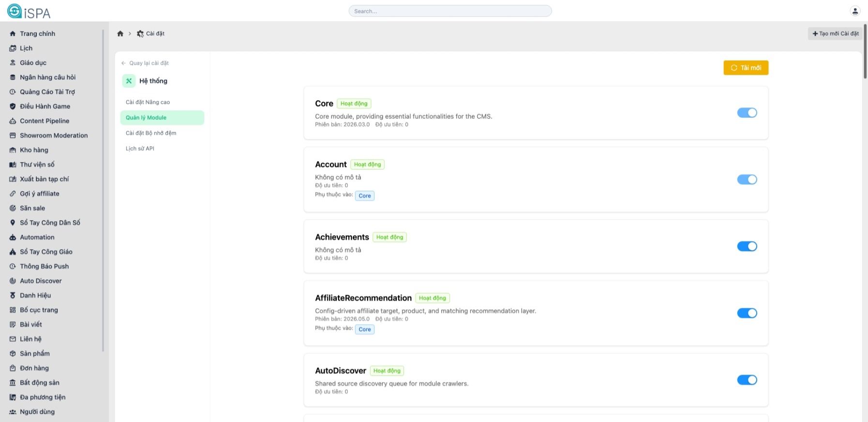
Task: Click the Tải mới reload button
Action: pos(746,68)
